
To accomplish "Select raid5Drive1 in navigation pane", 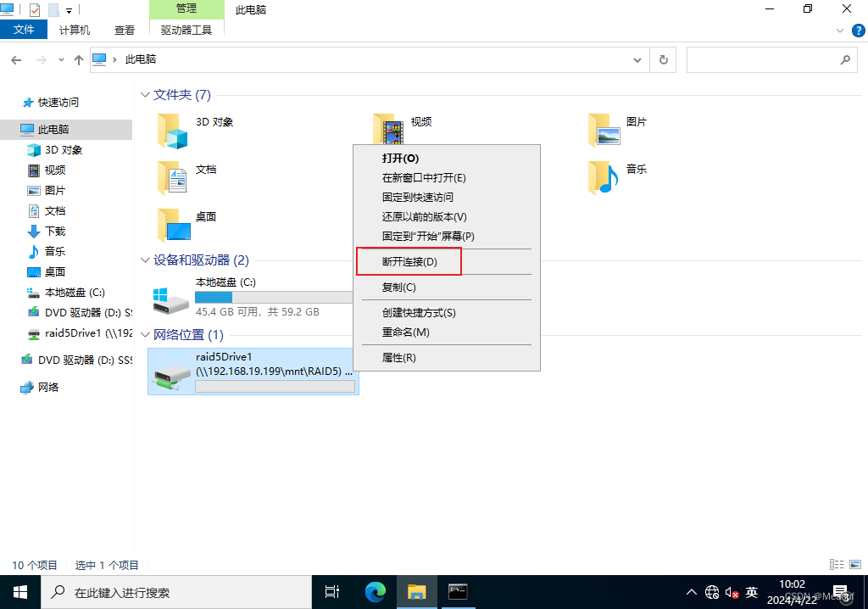I will [x=81, y=333].
